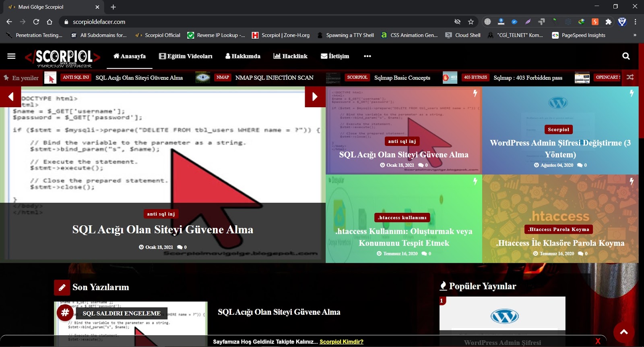Click the NMAP eye thumbnail in ticker

pyautogui.click(x=203, y=77)
